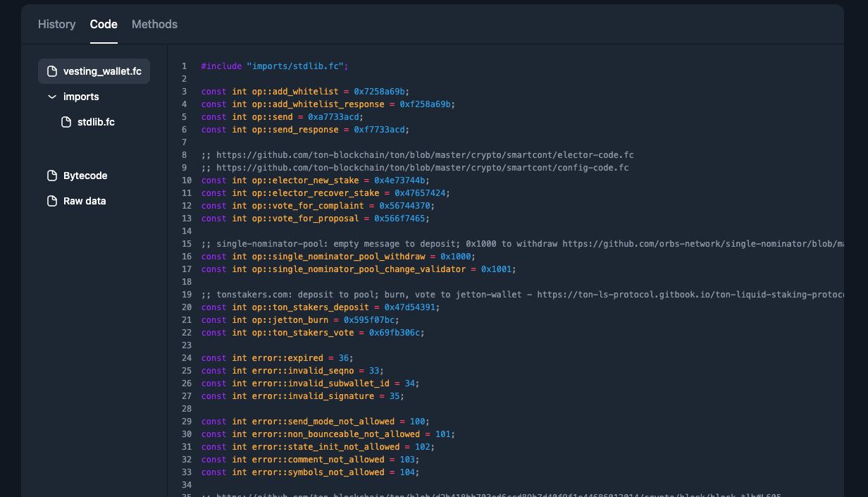Select the imports folder name
868x497 pixels.
(x=81, y=97)
